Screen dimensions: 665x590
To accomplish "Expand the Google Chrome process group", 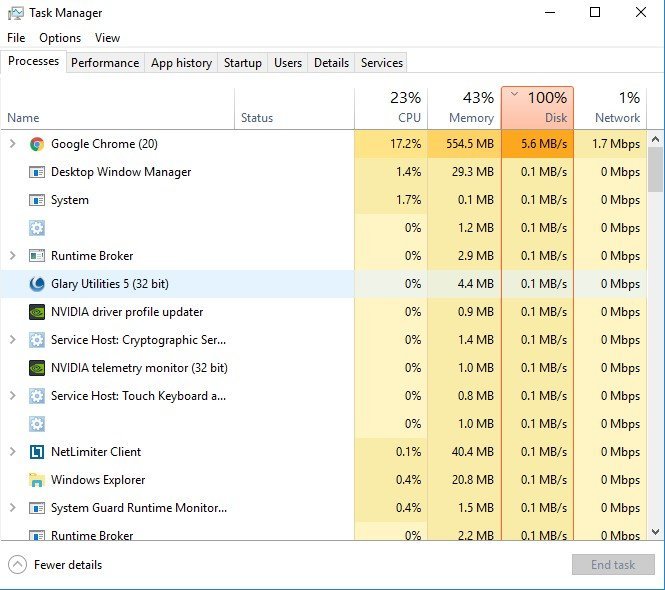I will [12, 144].
